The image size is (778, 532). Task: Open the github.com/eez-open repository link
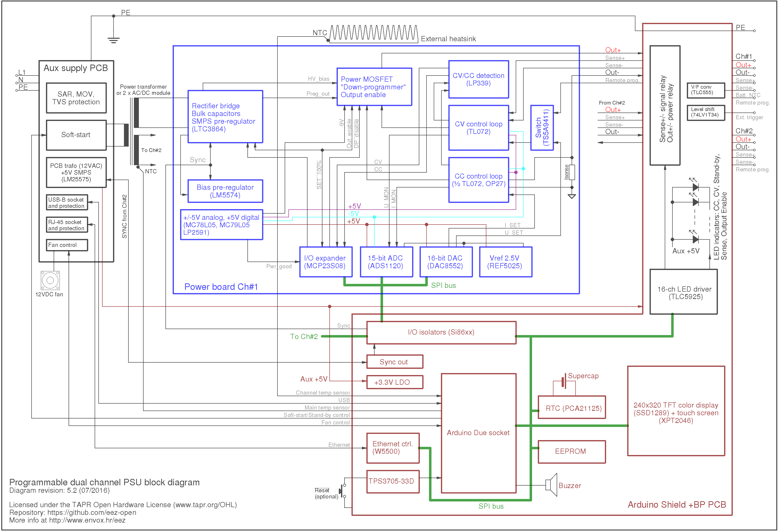92,513
